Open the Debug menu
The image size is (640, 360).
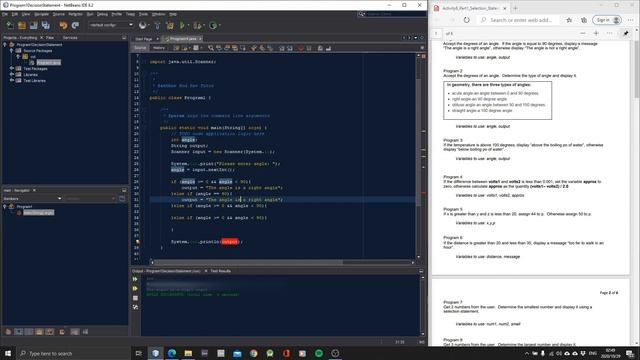click(102, 14)
